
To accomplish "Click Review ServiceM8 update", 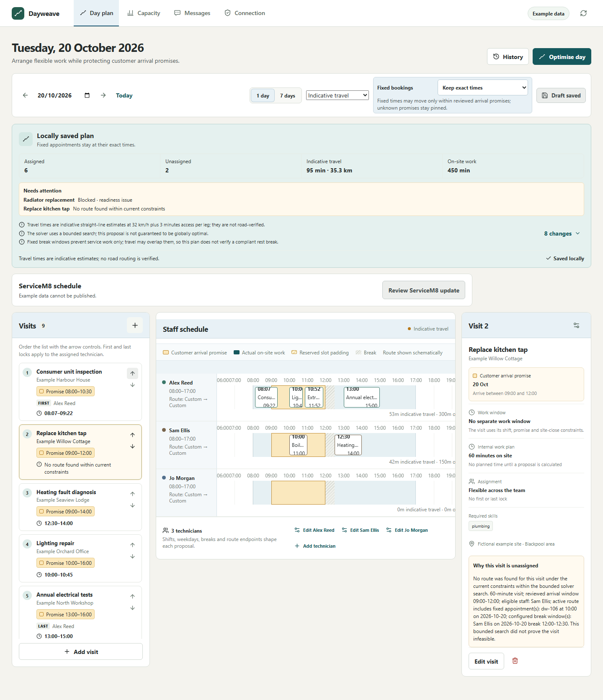I will click(x=424, y=290).
